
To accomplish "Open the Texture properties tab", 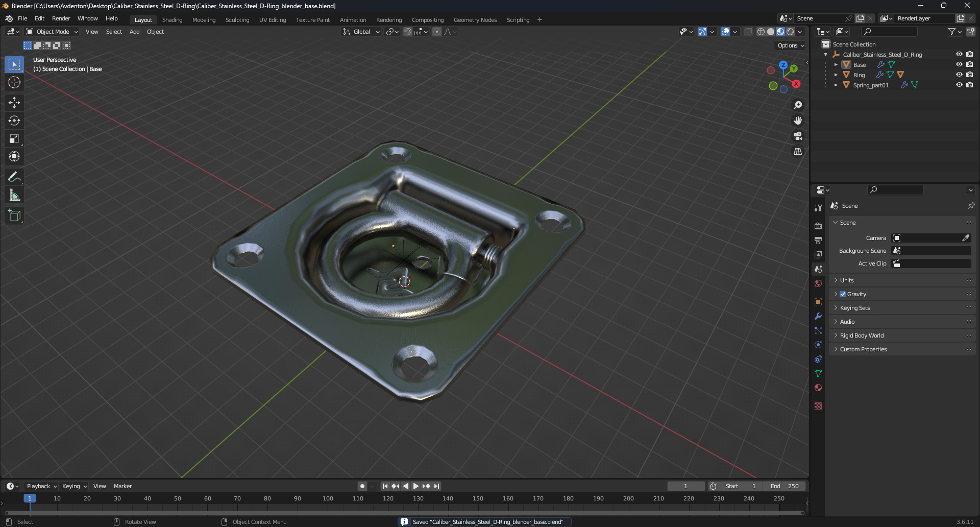I will click(x=818, y=406).
